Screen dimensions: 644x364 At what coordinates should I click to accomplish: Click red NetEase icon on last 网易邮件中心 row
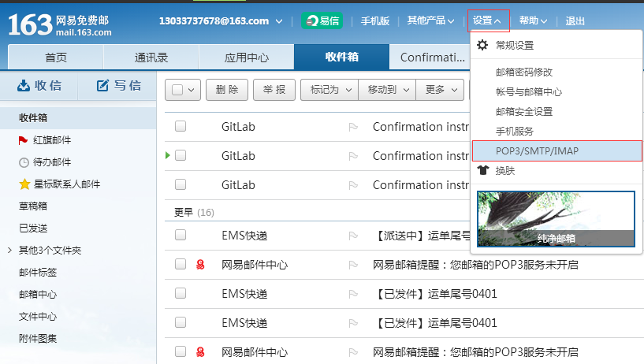coord(200,351)
